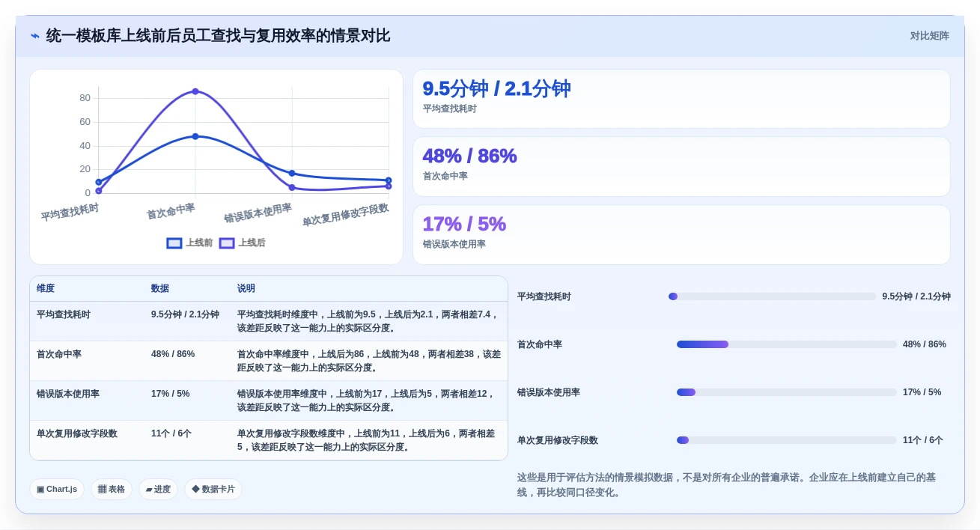Click the 进度 tag chip

pyautogui.click(x=158, y=489)
